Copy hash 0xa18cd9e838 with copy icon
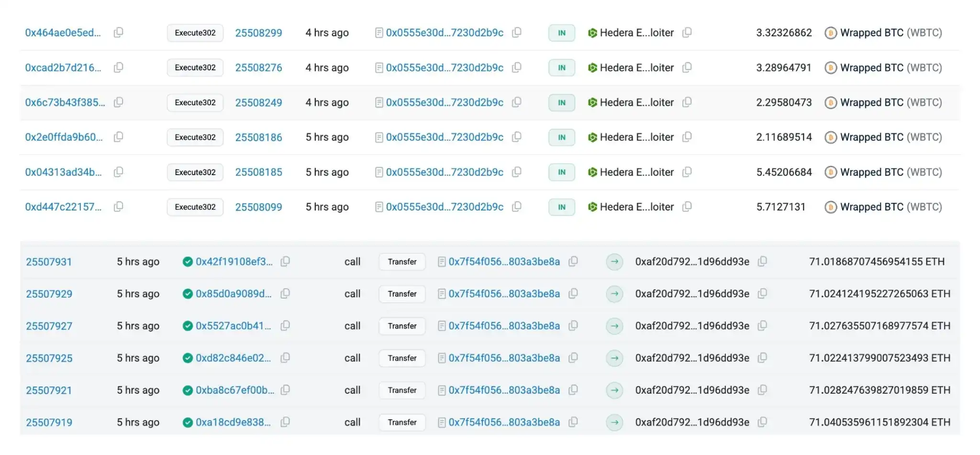The image size is (980, 455). tap(285, 422)
